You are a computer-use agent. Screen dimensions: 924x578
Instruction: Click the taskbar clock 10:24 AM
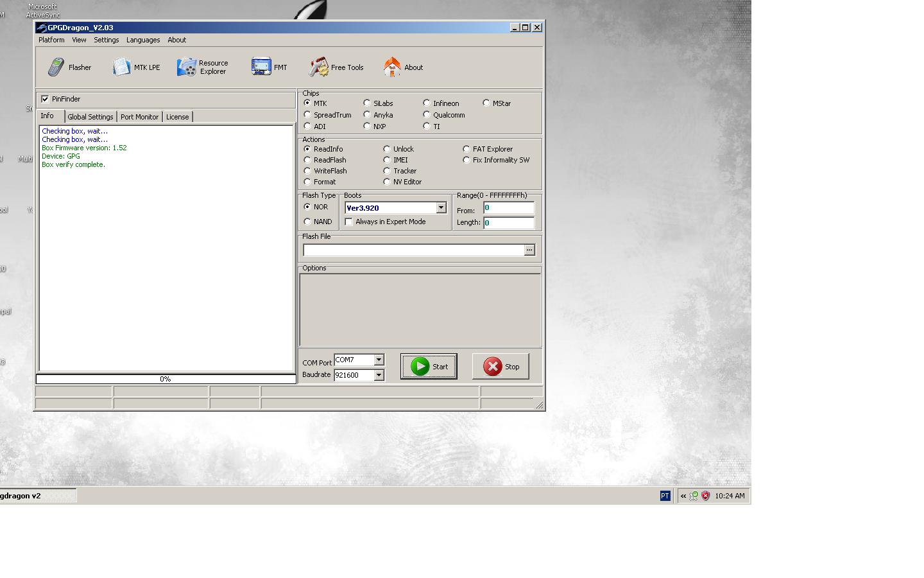tap(730, 496)
